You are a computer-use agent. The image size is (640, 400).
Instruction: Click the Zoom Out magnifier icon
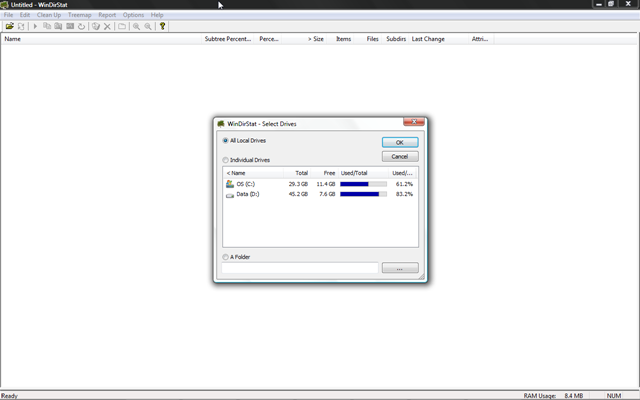tap(148, 26)
